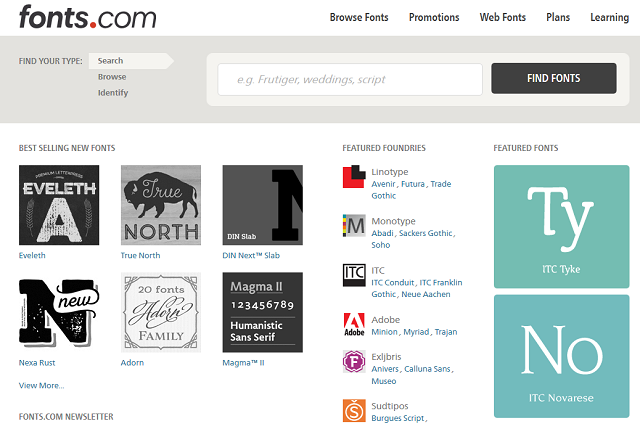Viewport: 640px width, 424px height.
Task: Click the font search input field
Action: tap(350, 79)
